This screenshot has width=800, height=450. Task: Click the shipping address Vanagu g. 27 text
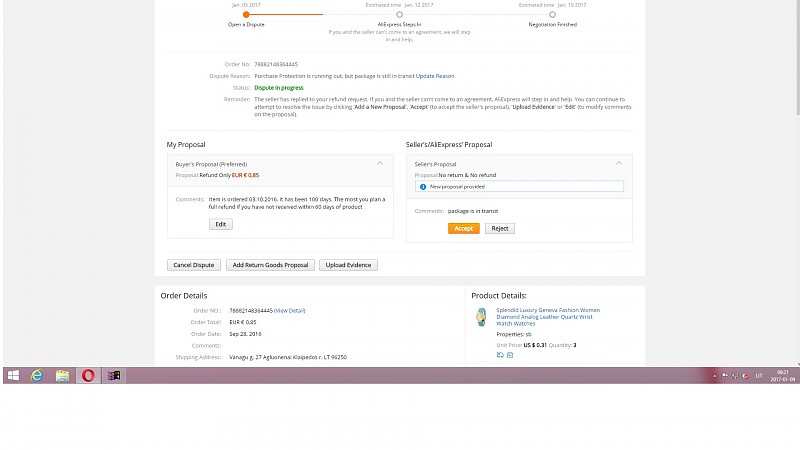coord(288,357)
